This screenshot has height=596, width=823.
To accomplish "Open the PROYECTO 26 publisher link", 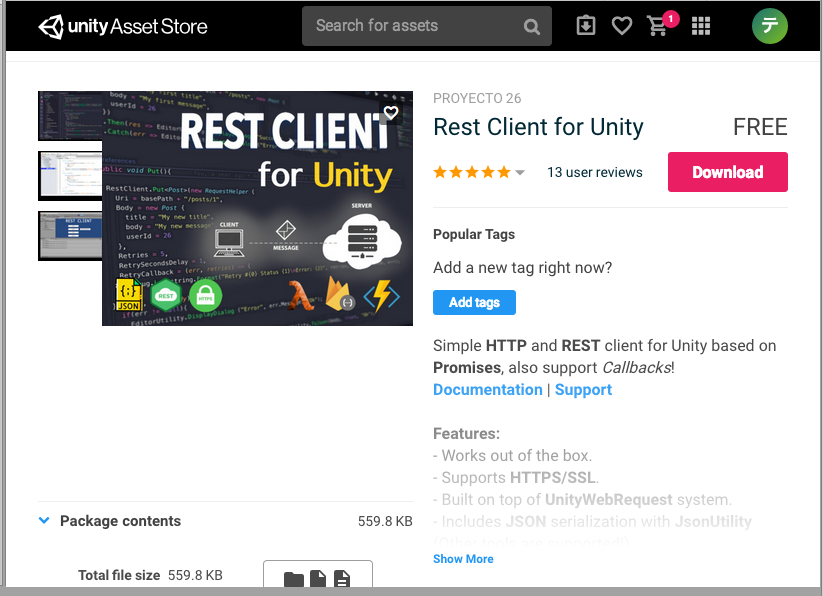I will [477, 98].
